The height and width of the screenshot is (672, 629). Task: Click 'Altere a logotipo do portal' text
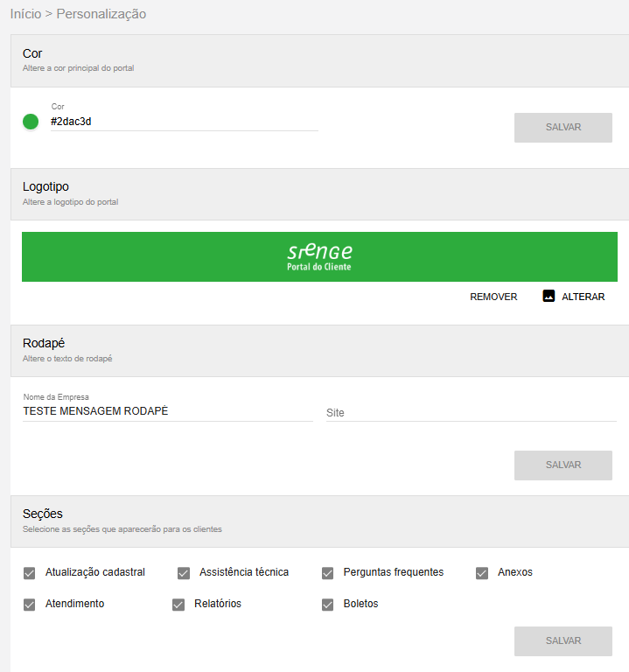[x=70, y=202]
